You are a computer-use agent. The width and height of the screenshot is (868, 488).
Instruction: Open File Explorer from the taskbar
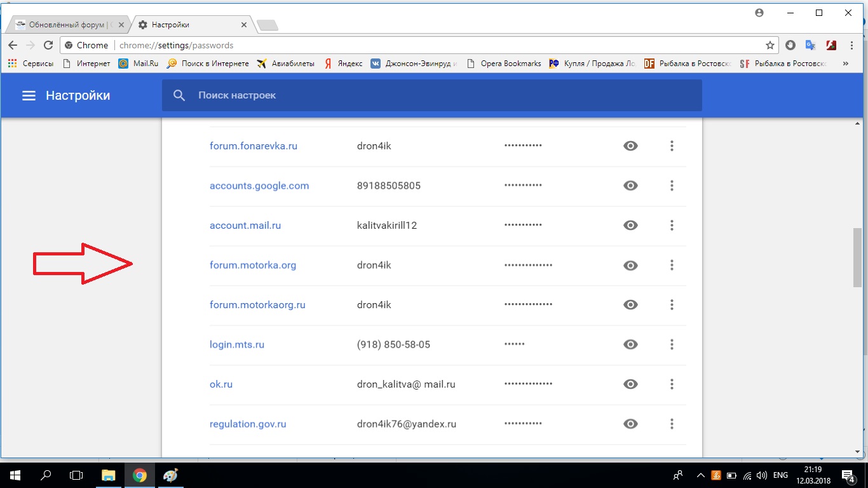coord(109,475)
